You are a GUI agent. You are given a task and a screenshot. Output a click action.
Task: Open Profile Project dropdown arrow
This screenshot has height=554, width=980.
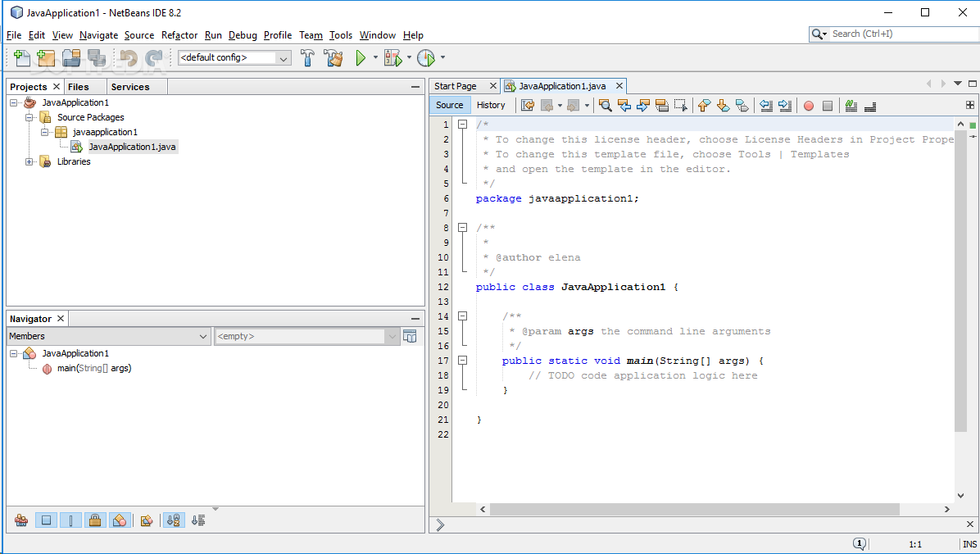442,57
